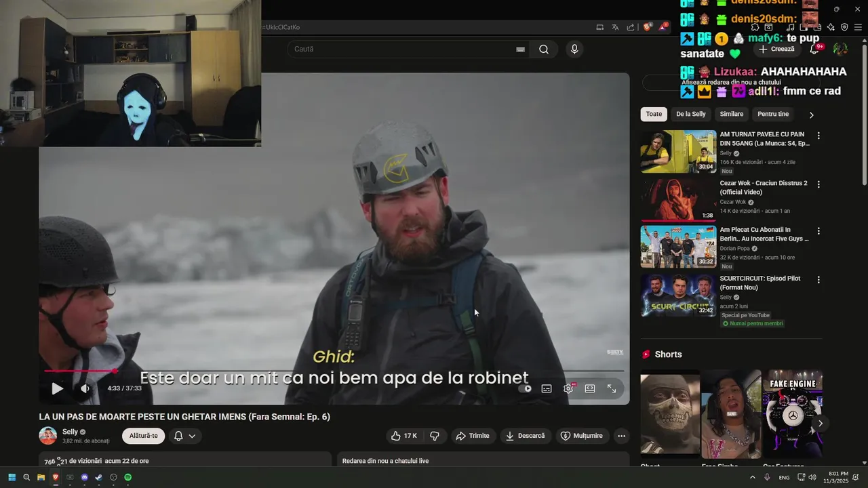Open the Selly channel avatar
This screenshot has height=488, width=868.
pos(47,436)
